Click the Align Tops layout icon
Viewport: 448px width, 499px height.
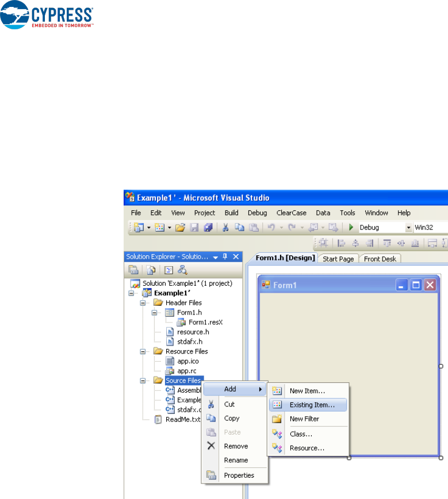pyautogui.click(x=387, y=243)
